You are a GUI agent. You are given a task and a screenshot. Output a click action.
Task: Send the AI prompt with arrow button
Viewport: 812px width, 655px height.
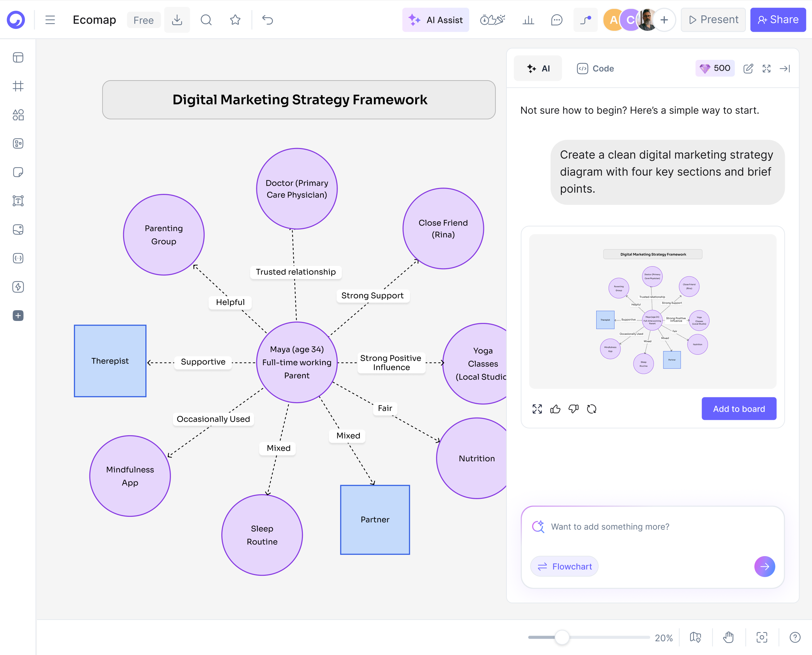click(765, 566)
